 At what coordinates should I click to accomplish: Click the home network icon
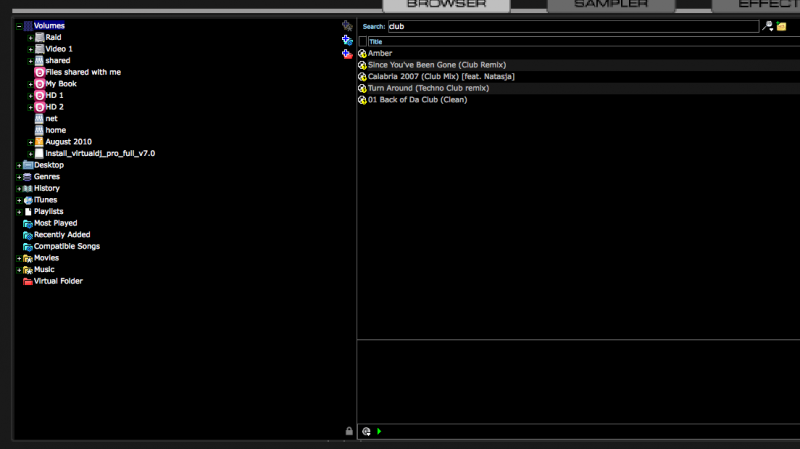point(39,130)
